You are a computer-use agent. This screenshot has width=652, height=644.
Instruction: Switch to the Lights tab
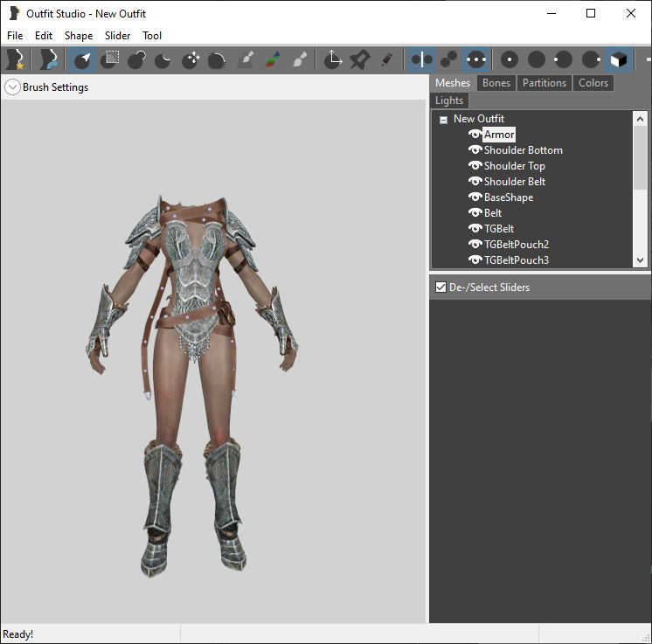(x=449, y=100)
